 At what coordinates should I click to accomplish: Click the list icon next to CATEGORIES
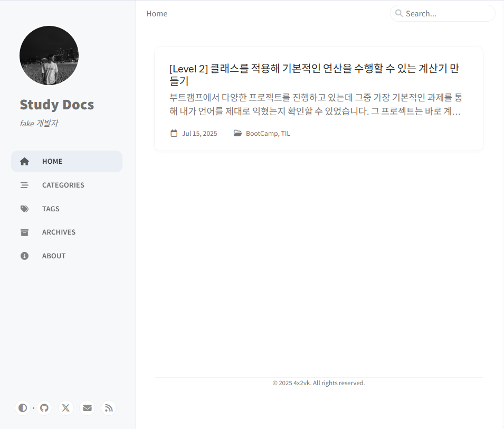tap(24, 185)
